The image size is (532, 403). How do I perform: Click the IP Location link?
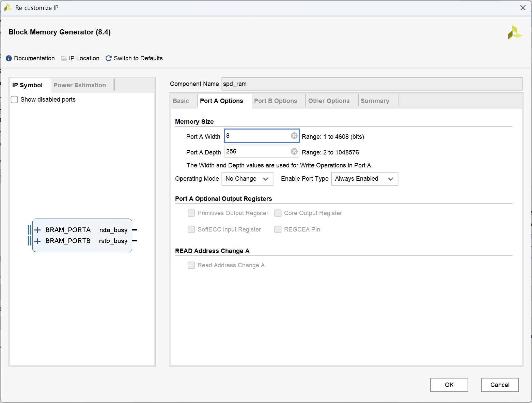point(84,58)
